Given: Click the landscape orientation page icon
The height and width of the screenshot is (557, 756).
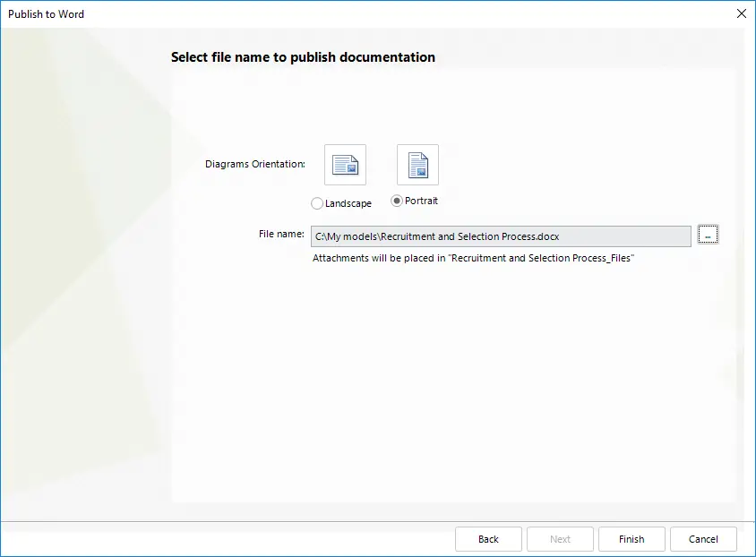Looking at the screenshot, I should [x=345, y=165].
